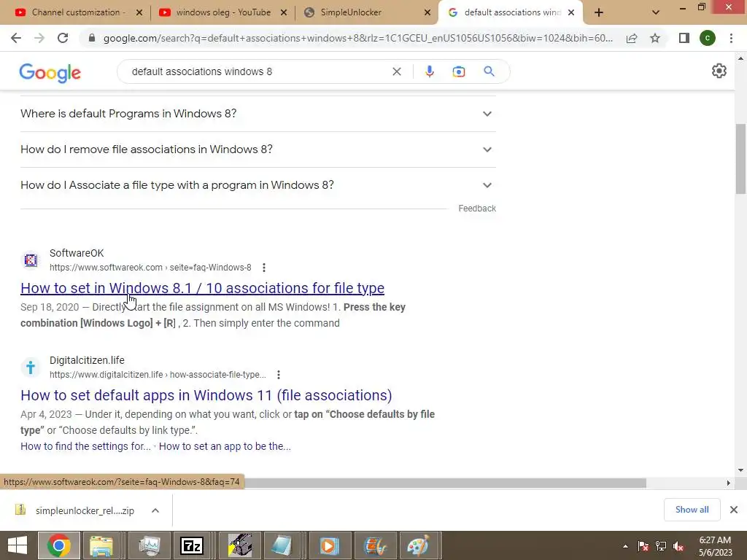The width and height of the screenshot is (747, 560).
Task: Close the Channel customization tab
Action: click(139, 13)
